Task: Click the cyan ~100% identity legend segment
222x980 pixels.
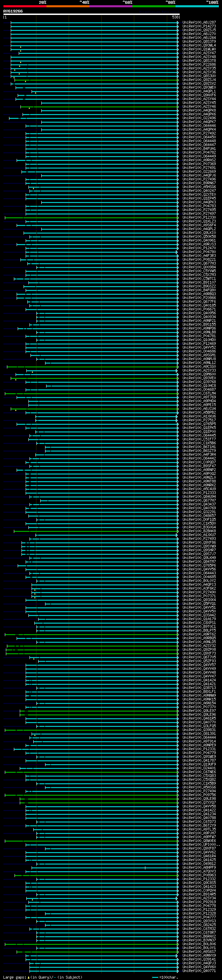Action: 197,6
